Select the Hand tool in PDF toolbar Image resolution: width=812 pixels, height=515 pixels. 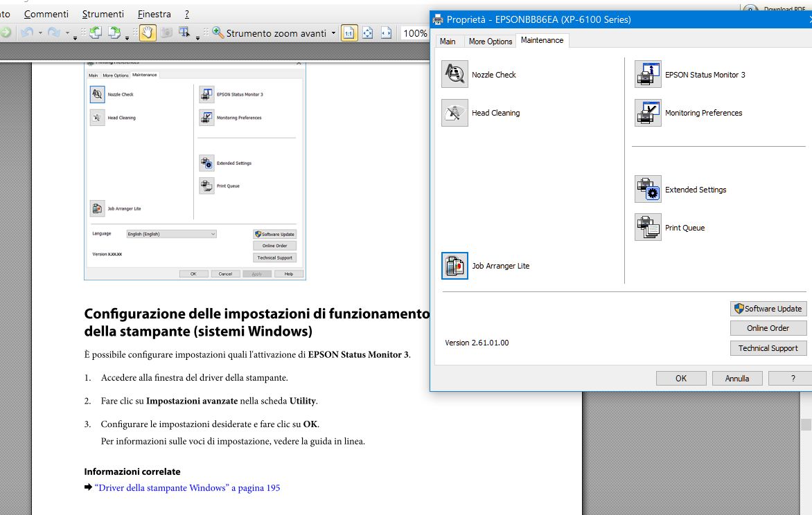tap(147, 33)
